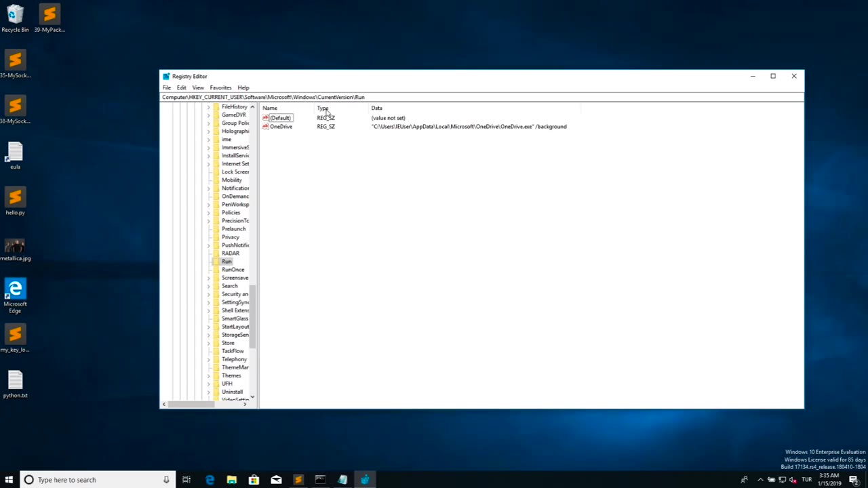Open Mail from the taskbar
The image size is (868, 488).
tap(276, 480)
